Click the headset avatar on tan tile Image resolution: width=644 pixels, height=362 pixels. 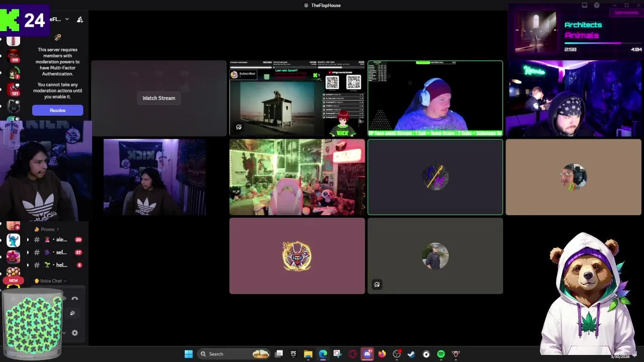(574, 177)
